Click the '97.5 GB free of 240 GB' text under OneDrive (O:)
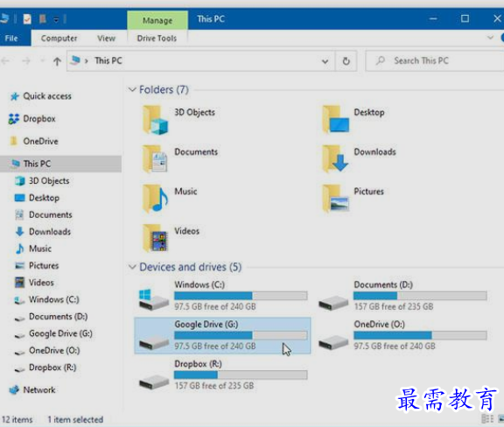This screenshot has width=504, height=427. pyautogui.click(x=395, y=346)
